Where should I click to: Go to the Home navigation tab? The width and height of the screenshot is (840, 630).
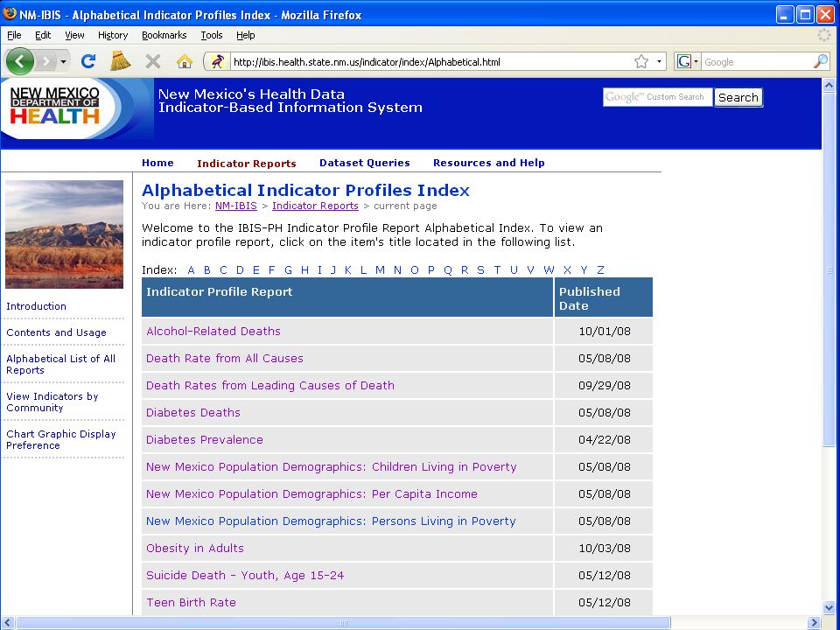pos(157,163)
